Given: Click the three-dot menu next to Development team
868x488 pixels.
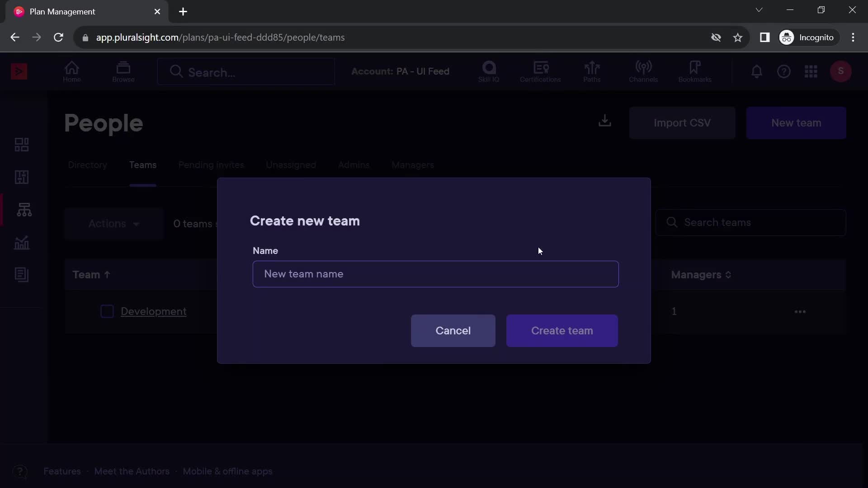Looking at the screenshot, I should tap(800, 311).
